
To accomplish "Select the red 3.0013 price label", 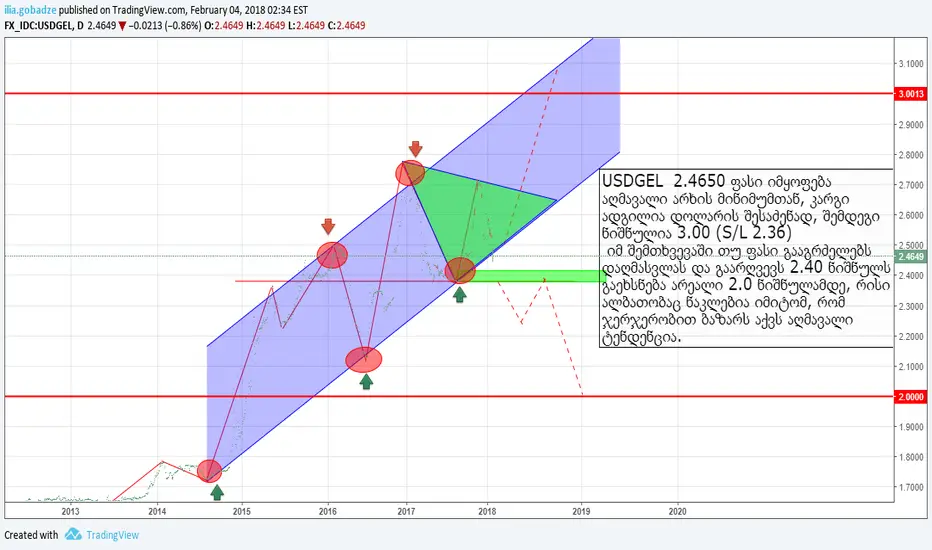I will (911, 94).
